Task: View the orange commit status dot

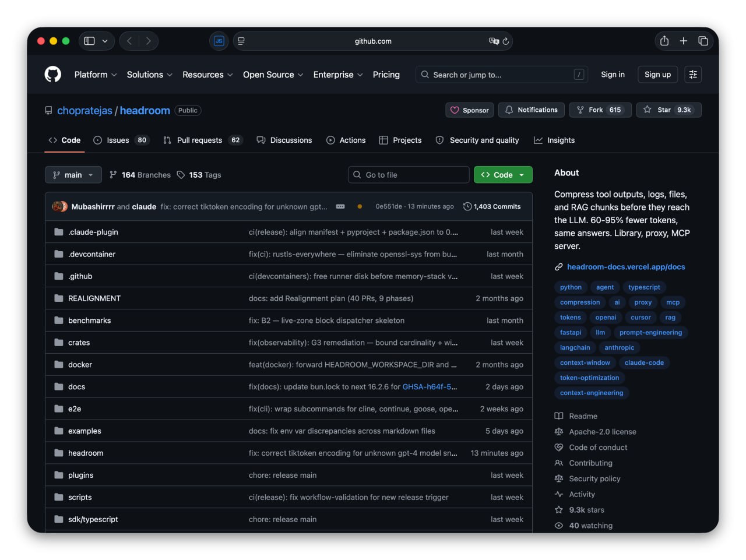Action: pyautogui.click(x=360, y=206)
